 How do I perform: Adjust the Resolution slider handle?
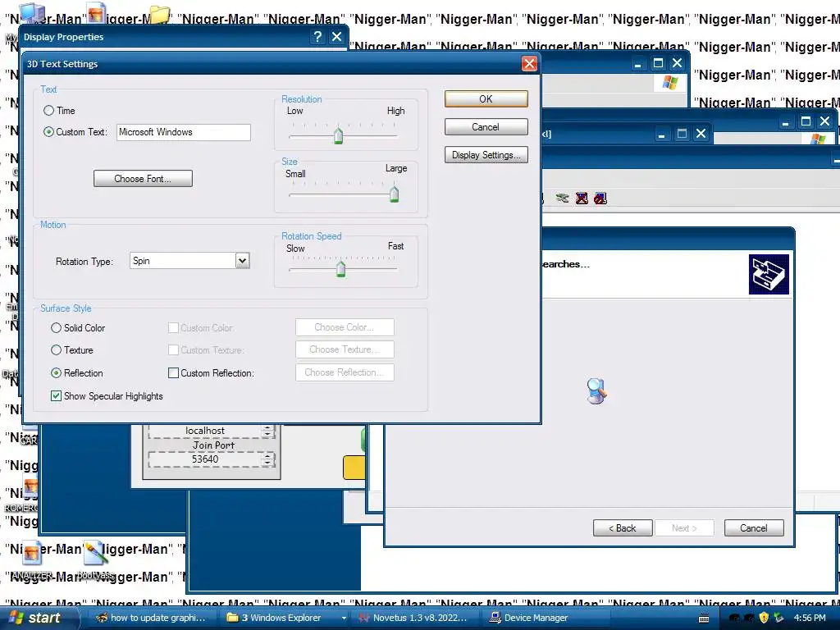point(338,136)
